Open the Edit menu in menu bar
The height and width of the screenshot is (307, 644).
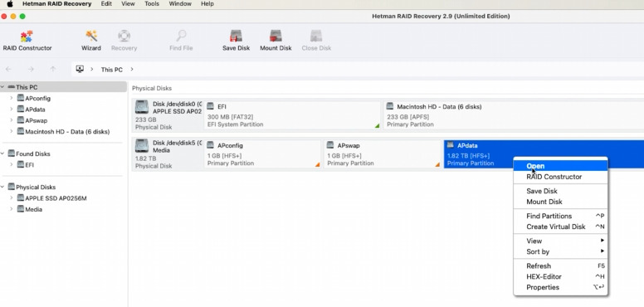coord(106,3)
